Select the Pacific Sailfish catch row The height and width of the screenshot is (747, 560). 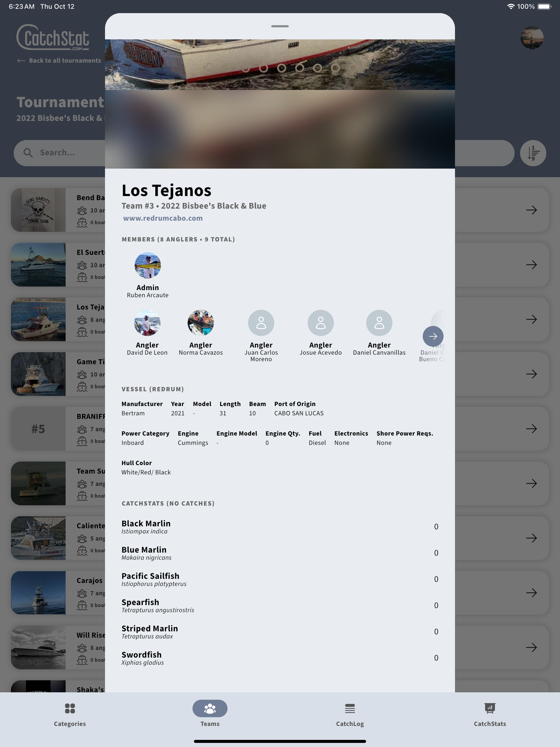coord(280,579)
